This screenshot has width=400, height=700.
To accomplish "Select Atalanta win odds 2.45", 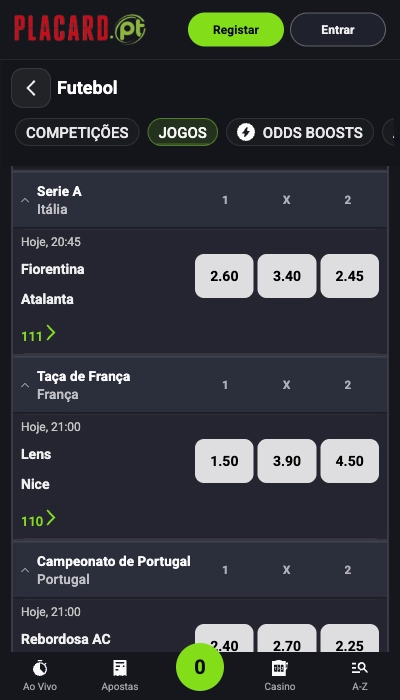I will tap(350, 276).
